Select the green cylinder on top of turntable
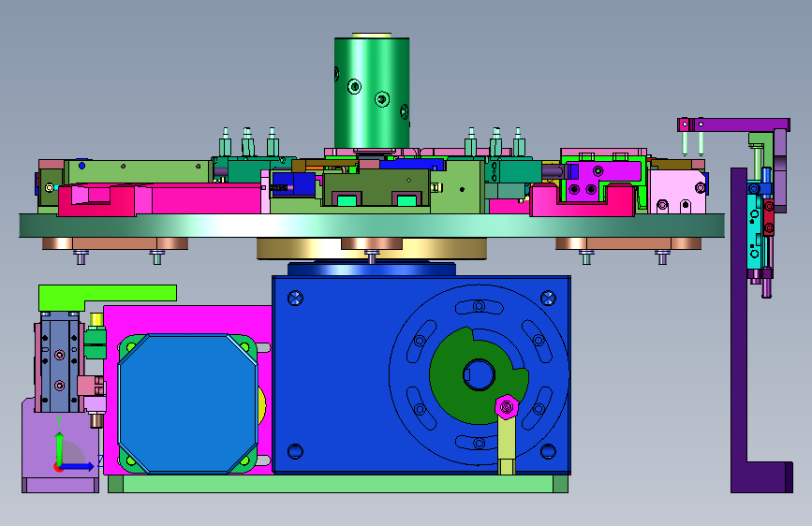812x526 pixels. (x=372, y=92)
